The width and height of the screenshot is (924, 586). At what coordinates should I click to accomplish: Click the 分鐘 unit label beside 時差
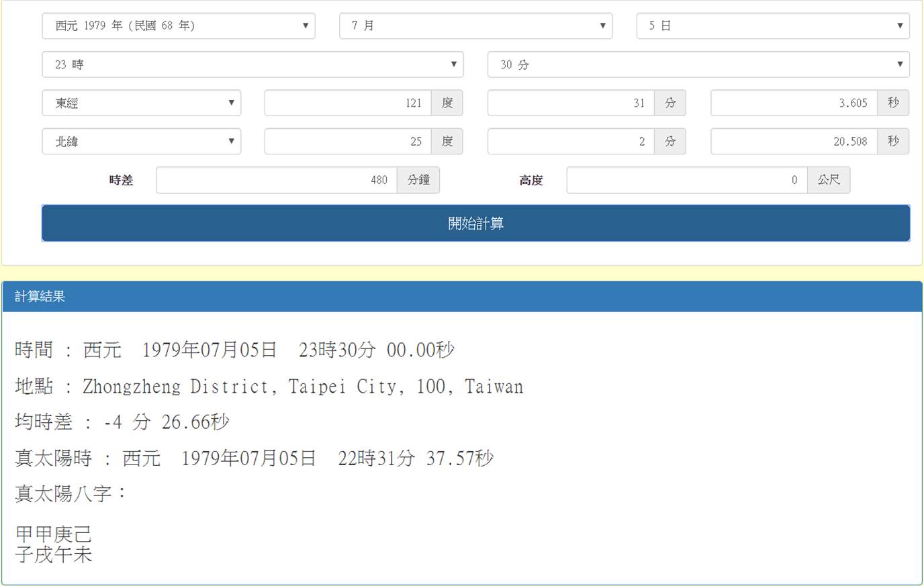click(x=418, y=180)
